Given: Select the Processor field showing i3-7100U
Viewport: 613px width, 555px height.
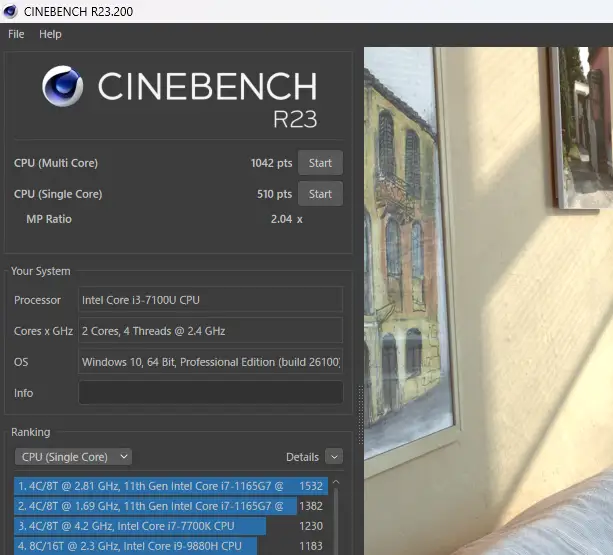Looking at the screenshot, I should coord(210,300).
